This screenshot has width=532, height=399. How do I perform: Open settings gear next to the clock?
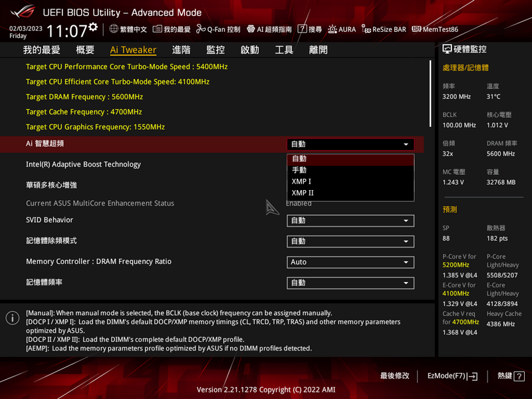[x=93, y=27]
